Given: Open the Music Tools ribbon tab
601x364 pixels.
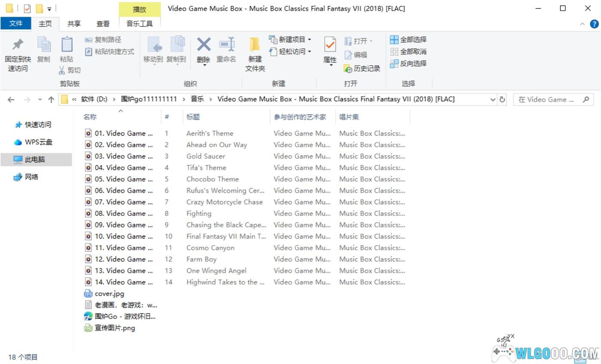Looking at the screenshot, I should click(140, 24).
